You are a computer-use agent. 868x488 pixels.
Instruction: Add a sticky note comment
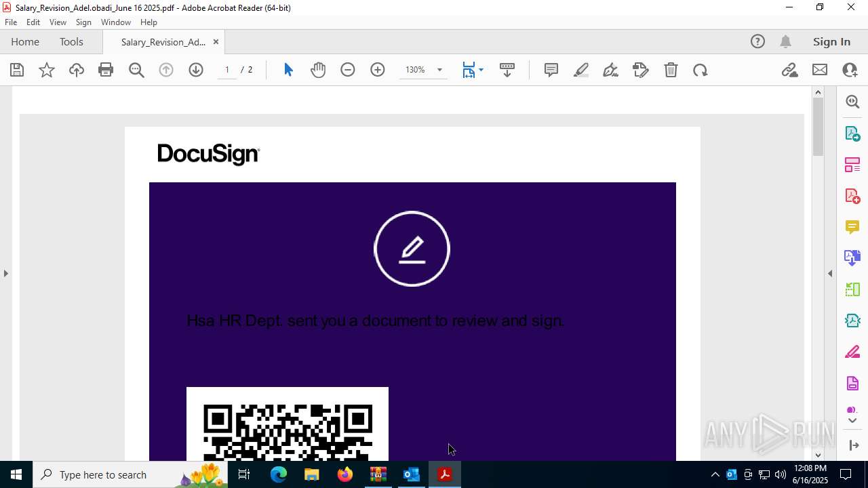(x=551, y=70)
